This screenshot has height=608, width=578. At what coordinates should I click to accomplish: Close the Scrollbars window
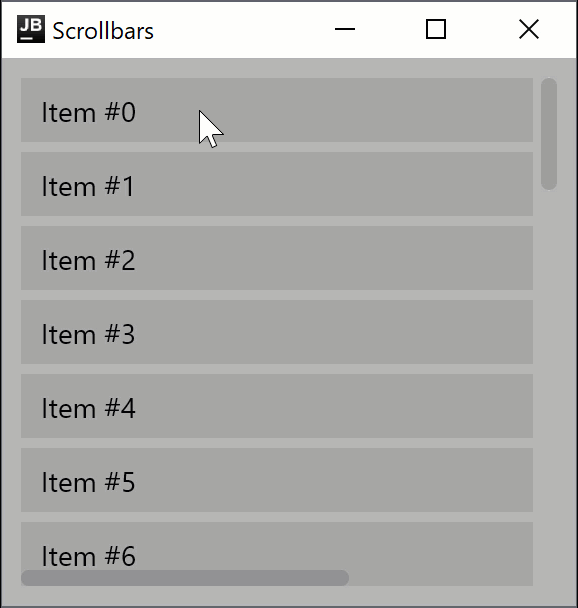click(529, 29)
